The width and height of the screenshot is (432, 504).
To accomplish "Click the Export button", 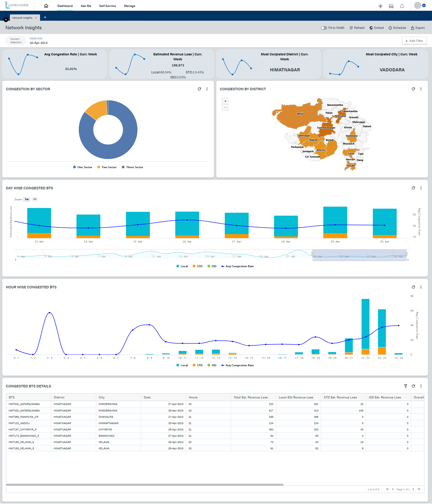I will pos(418,28).
